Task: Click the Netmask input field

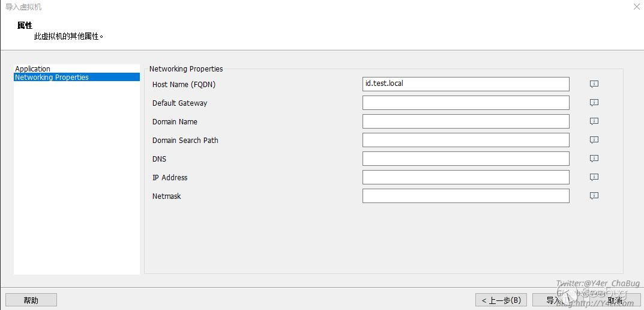Action: (x=466, y=196)
